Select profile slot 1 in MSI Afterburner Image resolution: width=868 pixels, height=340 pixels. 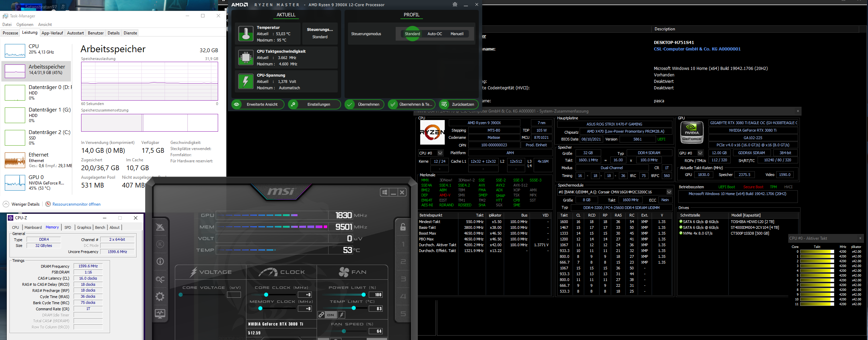[x=403, y=244]
